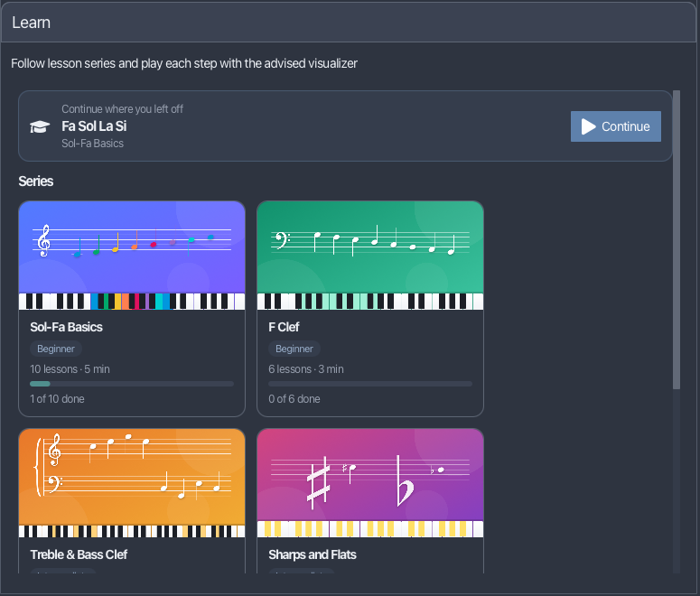
Task: Click the lesson series description text
Action: point(184,63)
